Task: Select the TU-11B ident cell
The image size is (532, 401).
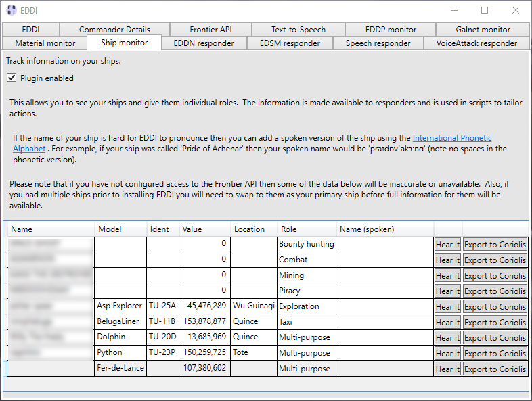Action: [163, 322]
